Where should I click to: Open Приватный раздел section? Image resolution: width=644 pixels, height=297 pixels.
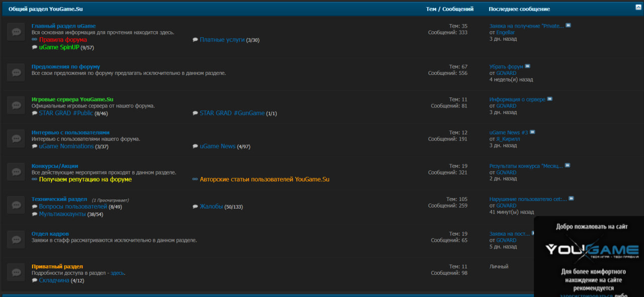57,266
